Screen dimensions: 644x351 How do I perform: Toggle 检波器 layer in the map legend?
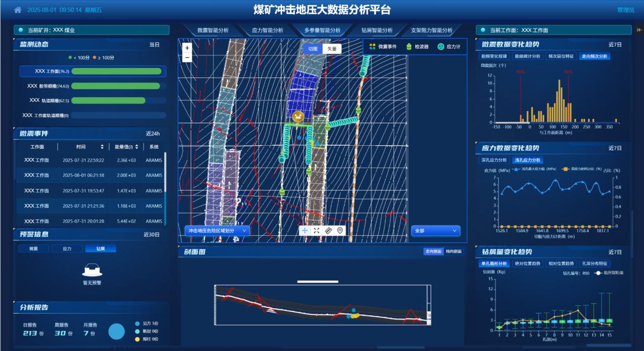417,47
